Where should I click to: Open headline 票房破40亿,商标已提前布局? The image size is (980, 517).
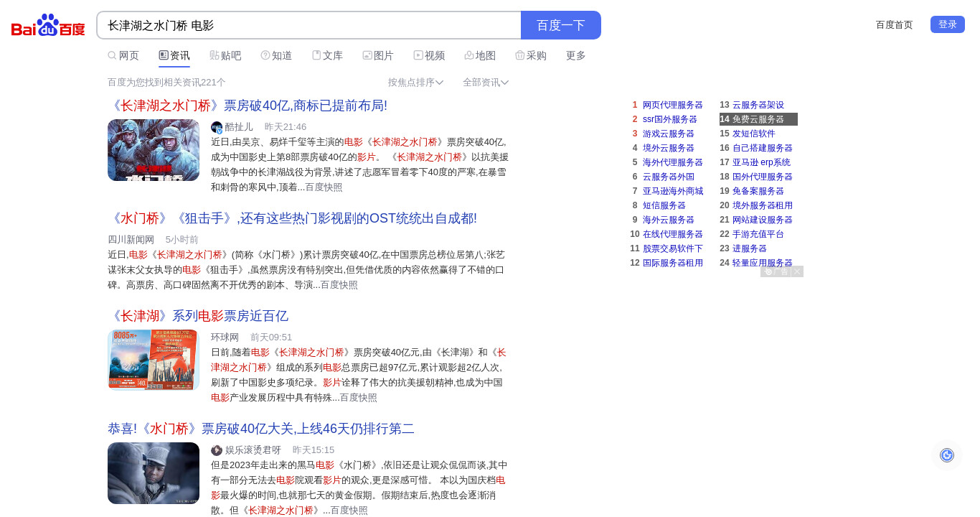(x=248, y=106)
